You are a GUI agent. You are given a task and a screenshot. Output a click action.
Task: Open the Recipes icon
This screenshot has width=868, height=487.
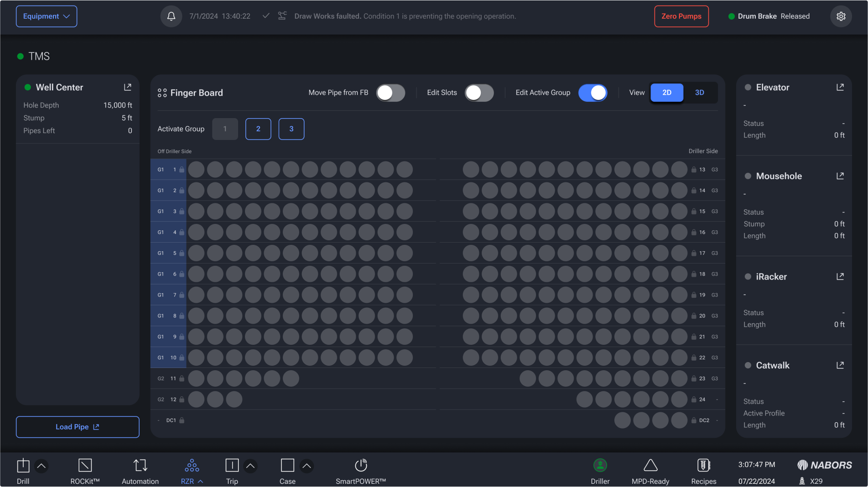tap(704, 466)
